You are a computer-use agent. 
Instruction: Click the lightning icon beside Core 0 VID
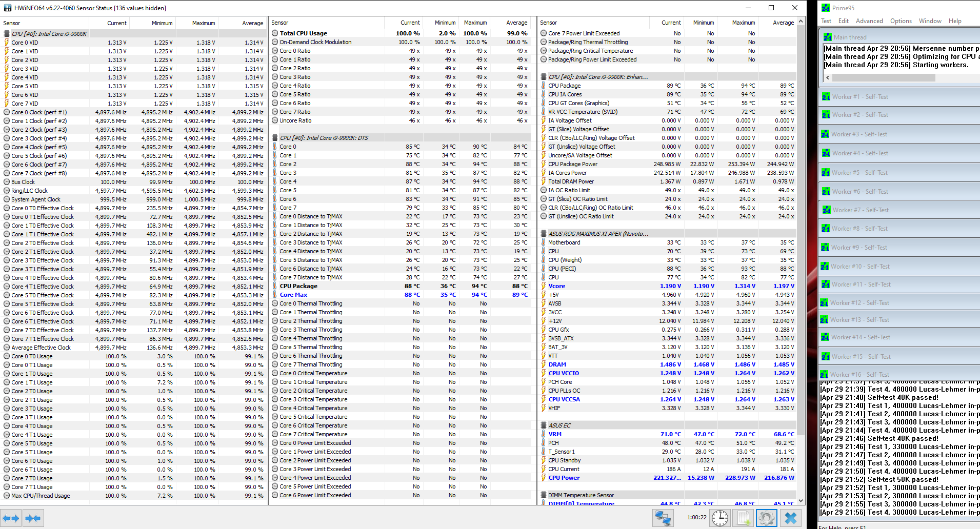click(7, 43)
